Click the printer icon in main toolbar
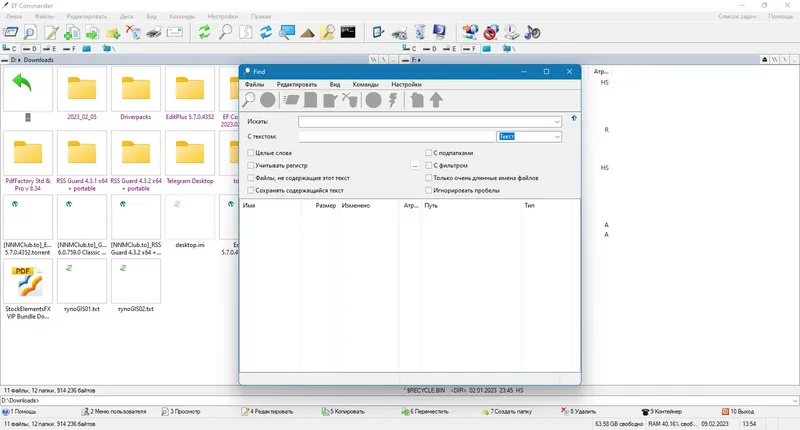Image resolution: width=800 pixels, height=430 pixels. 154,33
